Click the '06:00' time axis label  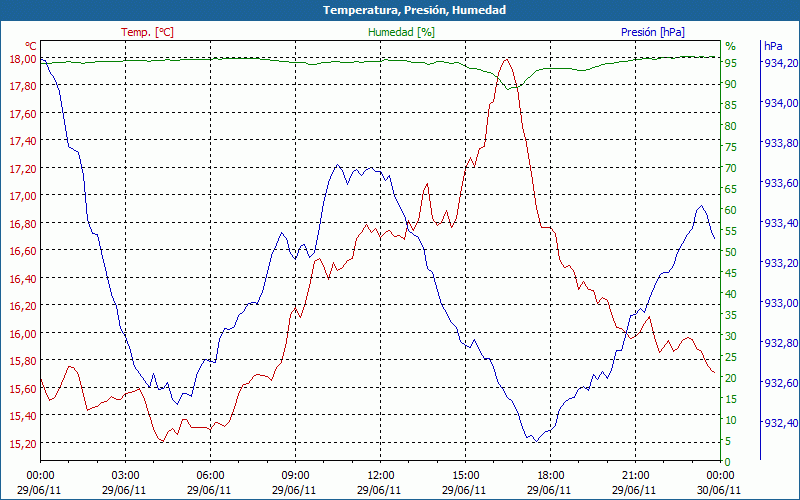tap(210, 477)
